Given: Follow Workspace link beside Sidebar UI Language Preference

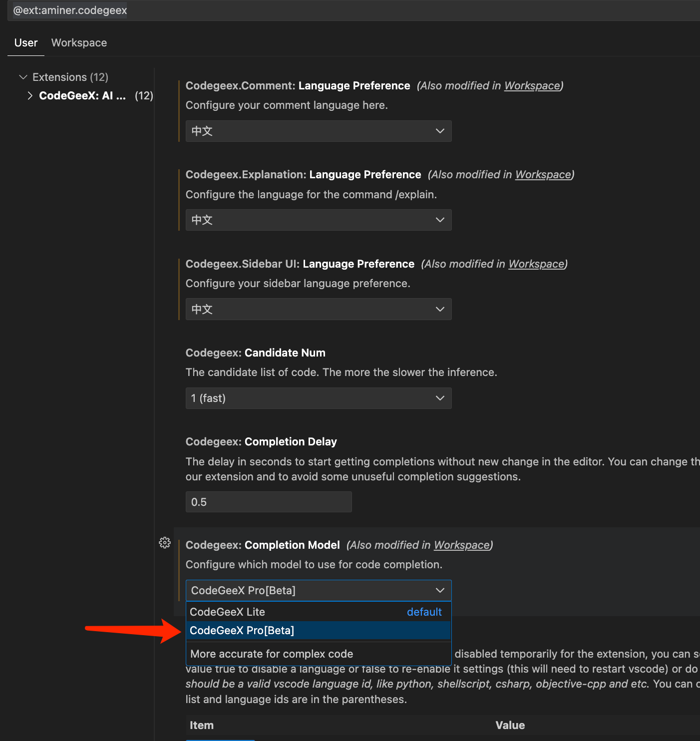Looking at the screenshot, I should pos(536,264).
